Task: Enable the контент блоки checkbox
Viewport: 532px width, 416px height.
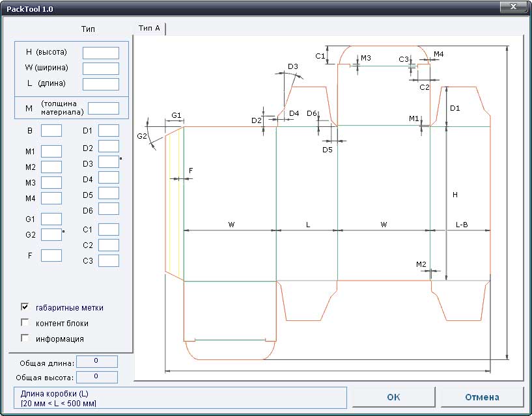Action: [x=25, y=323]
